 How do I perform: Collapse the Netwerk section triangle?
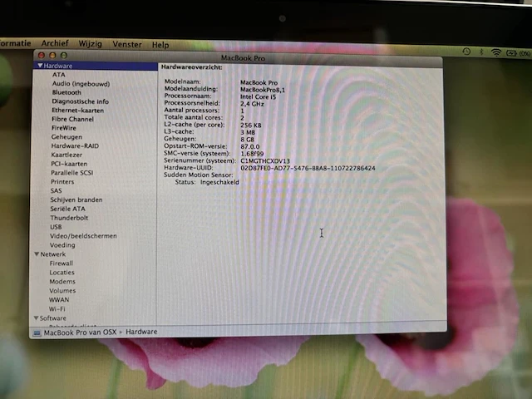[x=37, y=254]
